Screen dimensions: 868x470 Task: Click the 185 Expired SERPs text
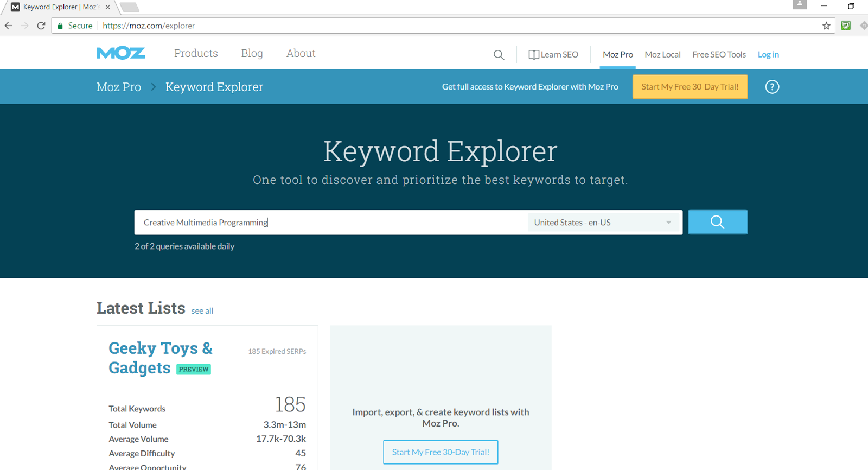[x=277, y=352]
